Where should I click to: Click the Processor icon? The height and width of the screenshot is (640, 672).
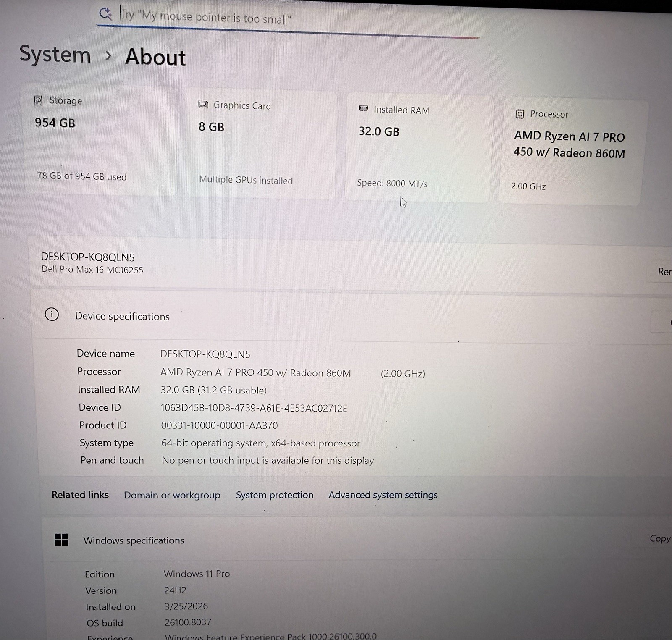[x=520, y=114]
